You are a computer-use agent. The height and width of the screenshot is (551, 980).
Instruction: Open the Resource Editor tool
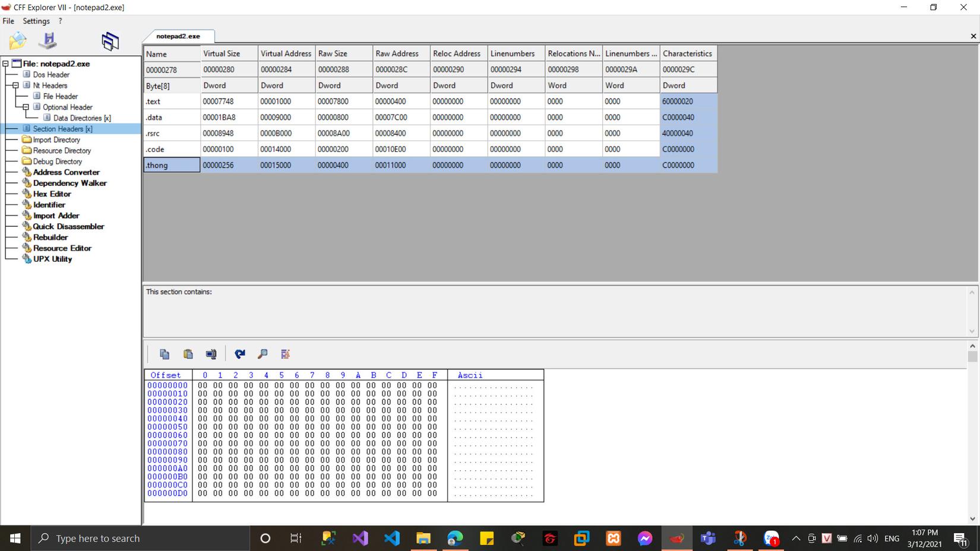pos(62,248)
